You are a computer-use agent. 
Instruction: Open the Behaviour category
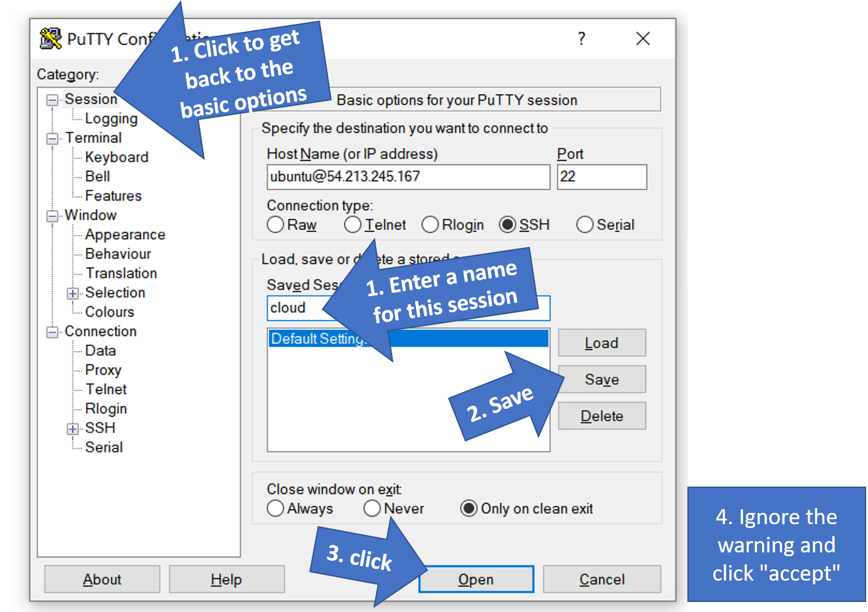[118, 254]
